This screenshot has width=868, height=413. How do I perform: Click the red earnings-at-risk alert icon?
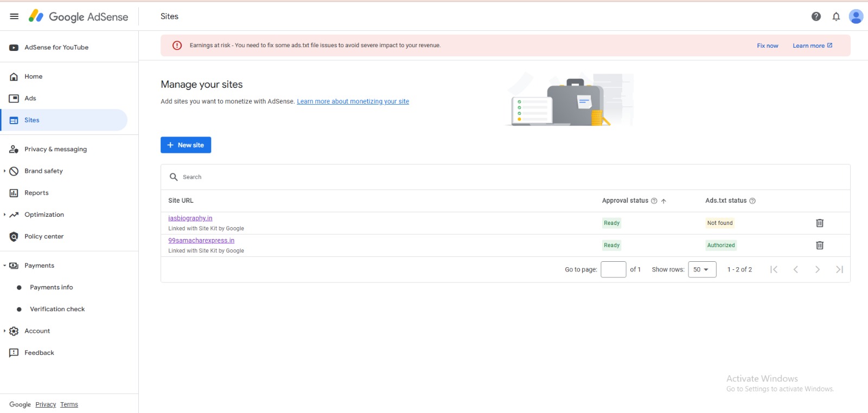(x=177, y=46)
